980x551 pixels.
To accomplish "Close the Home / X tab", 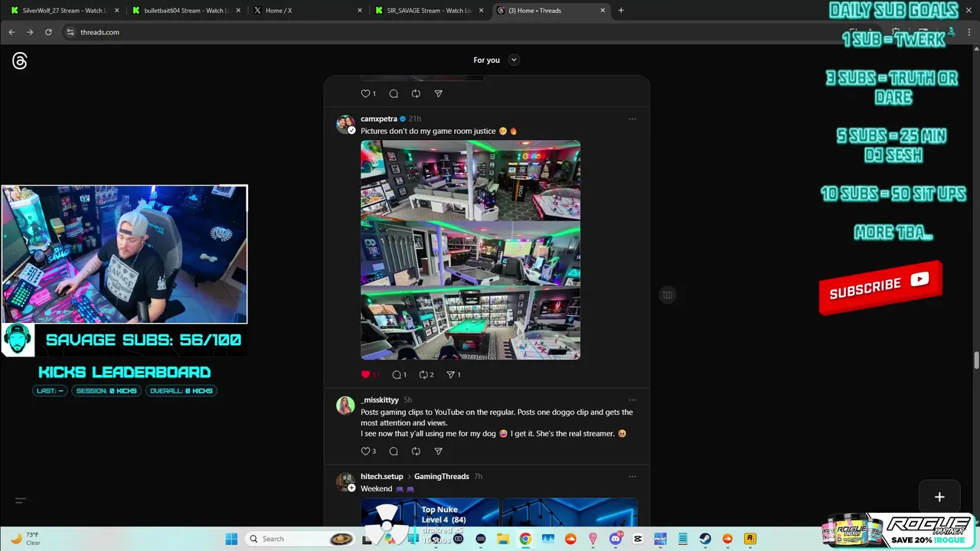I will click(360, 11).
